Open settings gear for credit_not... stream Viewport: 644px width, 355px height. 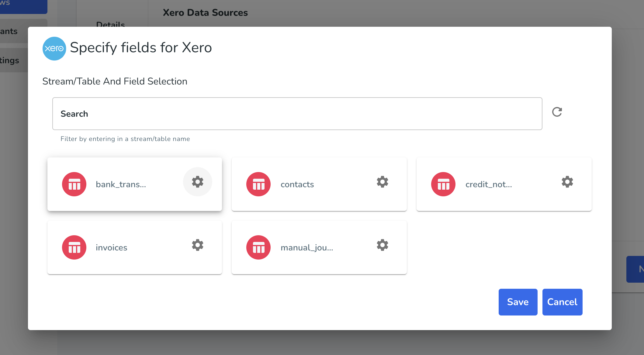(567, 182)
